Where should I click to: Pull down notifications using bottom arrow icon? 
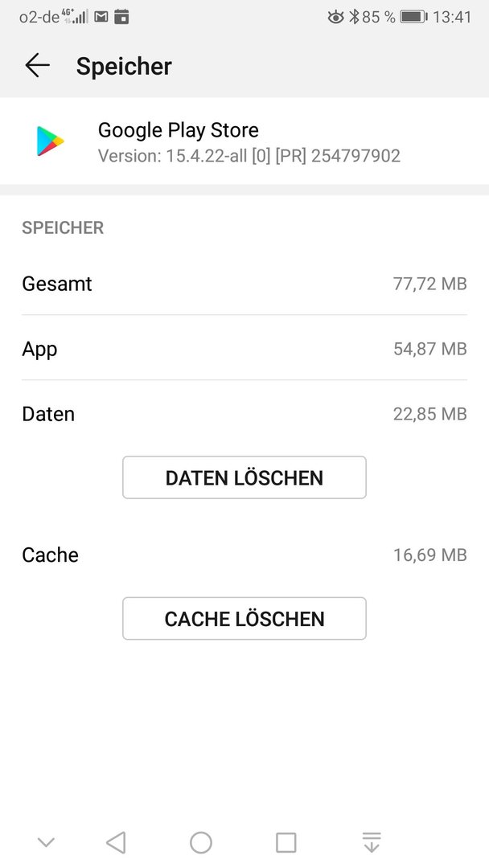click(x=372, y=842)
